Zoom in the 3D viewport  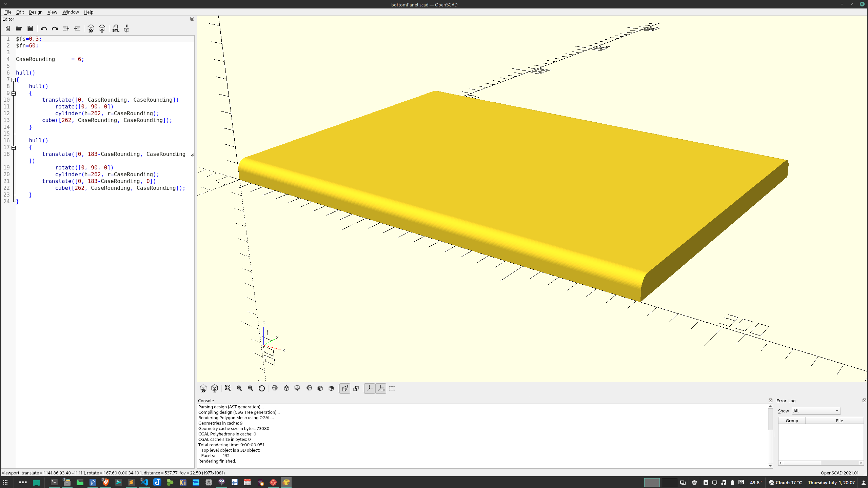[239, 388]
